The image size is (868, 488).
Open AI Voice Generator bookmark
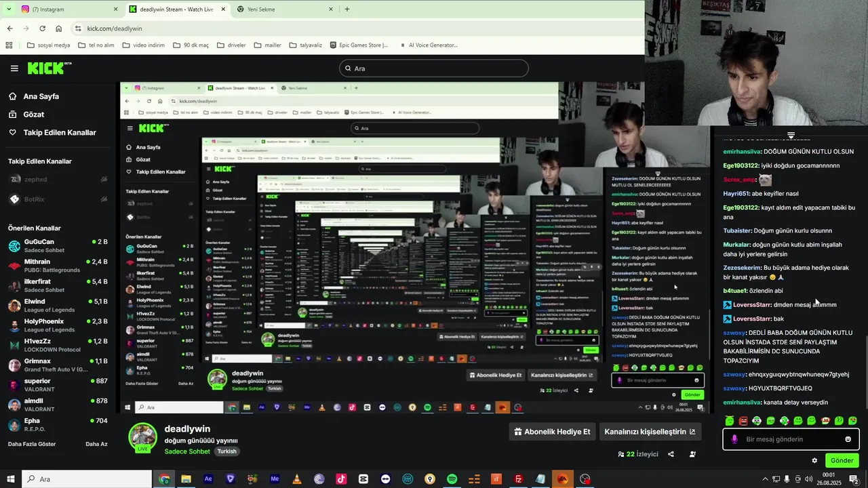coord(429,45)
